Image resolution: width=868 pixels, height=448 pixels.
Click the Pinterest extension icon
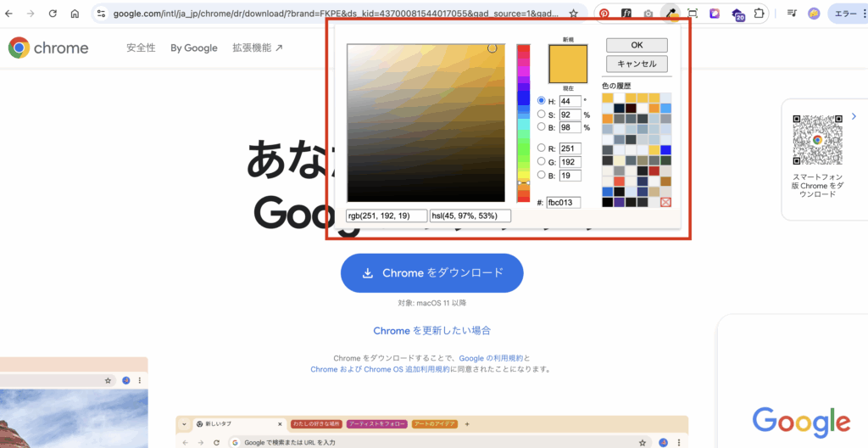[x=604, y=14]
